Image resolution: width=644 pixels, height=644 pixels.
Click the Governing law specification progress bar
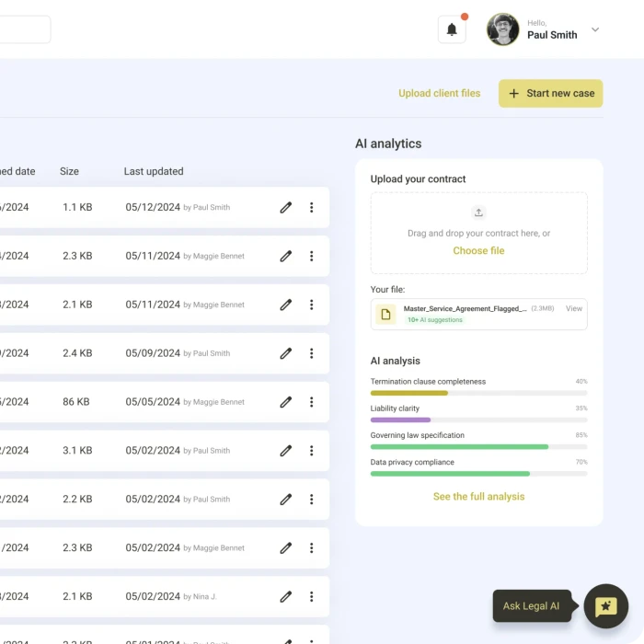click(478, 447)
